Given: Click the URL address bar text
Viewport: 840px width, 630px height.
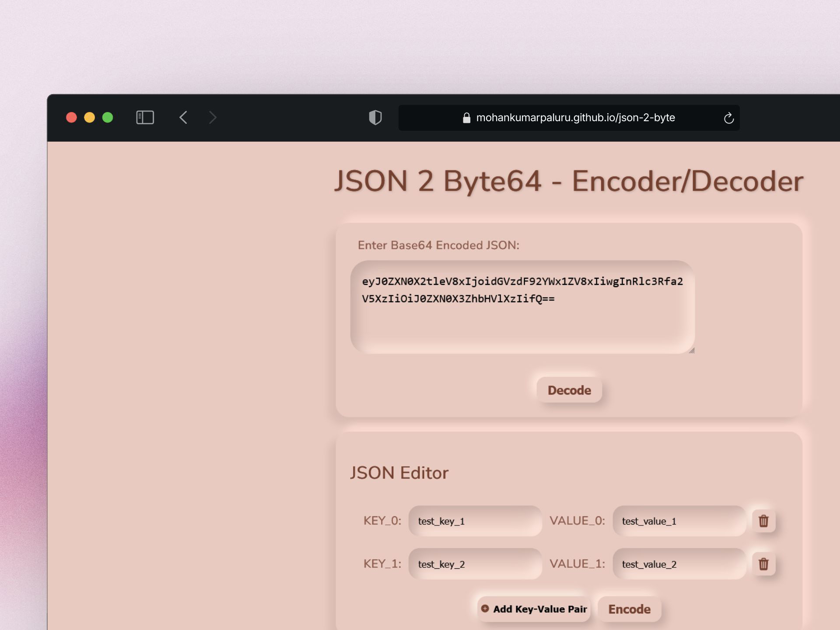Looking at the screenshot, I should coord(575,118).
